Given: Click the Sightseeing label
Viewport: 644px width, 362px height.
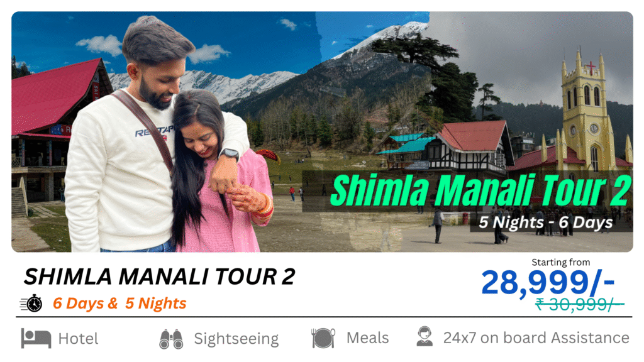Looking at the screenshot, I should pyautogui.click(x=236, y=339).
